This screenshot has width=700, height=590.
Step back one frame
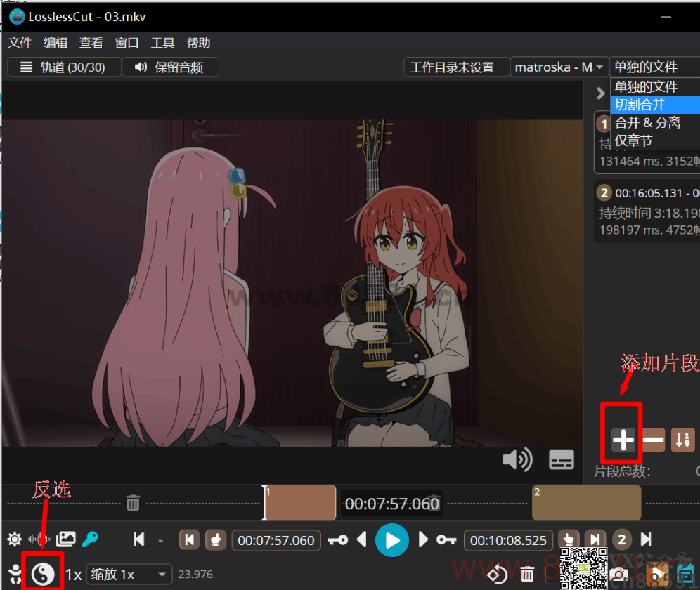point(362,539)
